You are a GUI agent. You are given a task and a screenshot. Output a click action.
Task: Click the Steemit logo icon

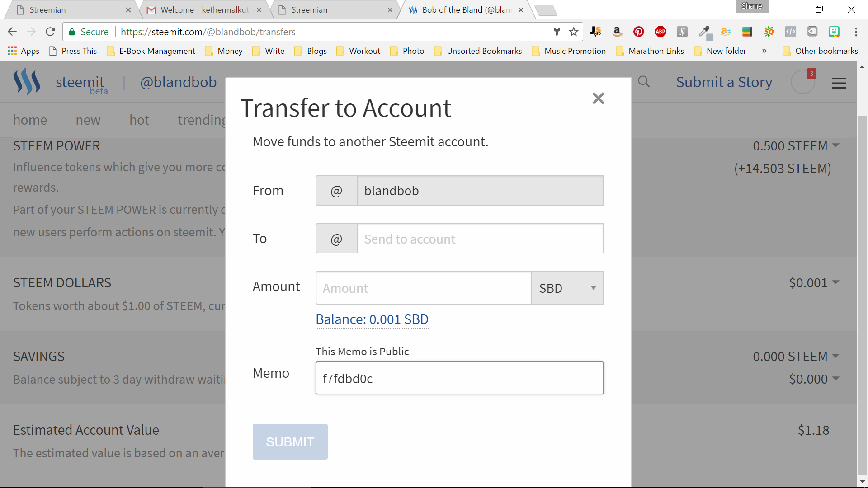coord(27,82)
